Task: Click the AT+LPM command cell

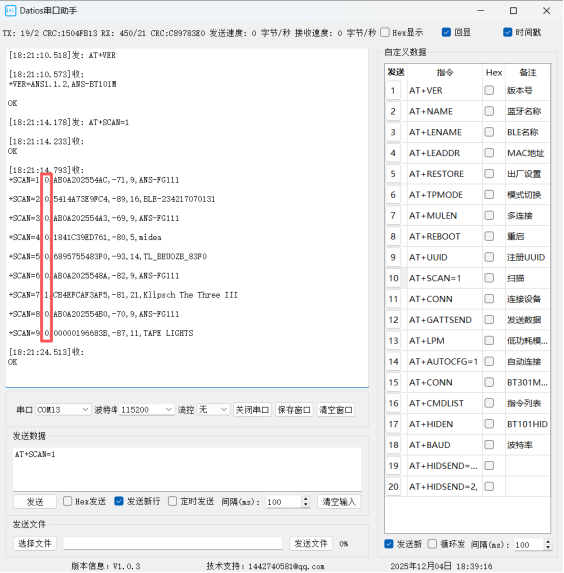Action: 444,341
